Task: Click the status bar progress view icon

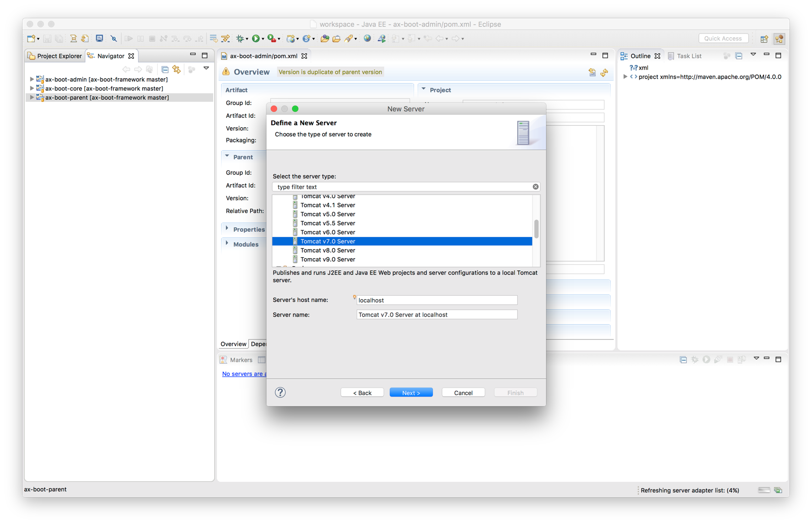Action: click(x=778, y=490)
